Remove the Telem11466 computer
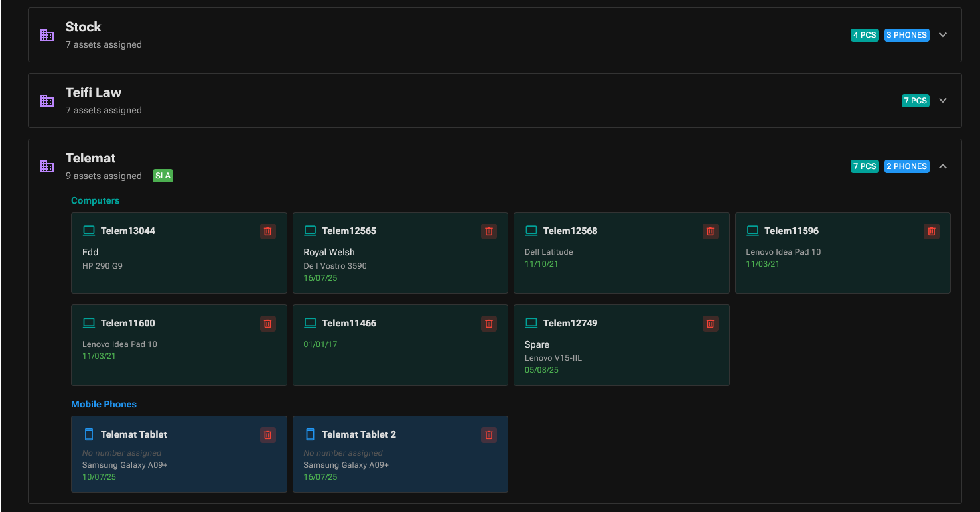The width and height of the screenshot is (980, 512). point(489,324)
